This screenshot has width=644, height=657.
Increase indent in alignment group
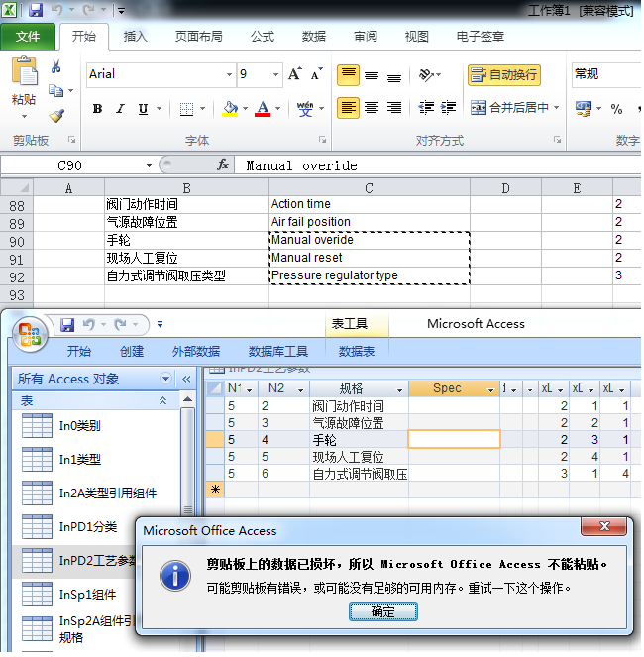pyautogui.click(x=448, y=108)
